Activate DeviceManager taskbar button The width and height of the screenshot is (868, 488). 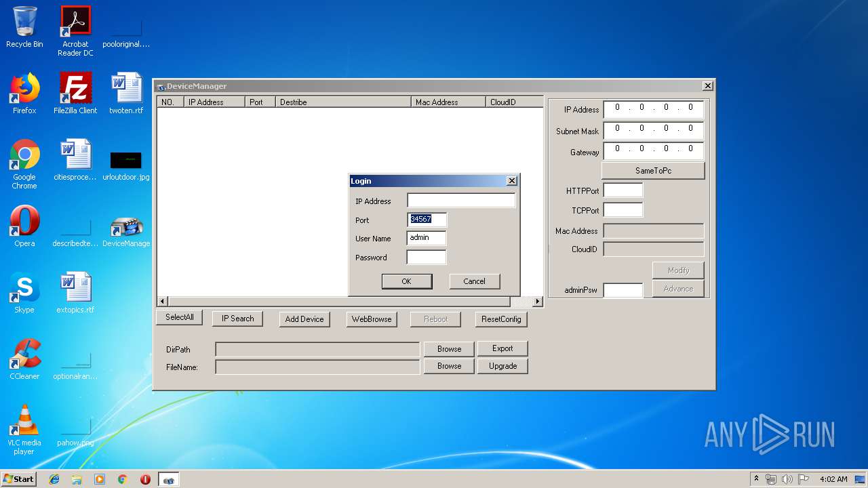[x=169, y=479]
